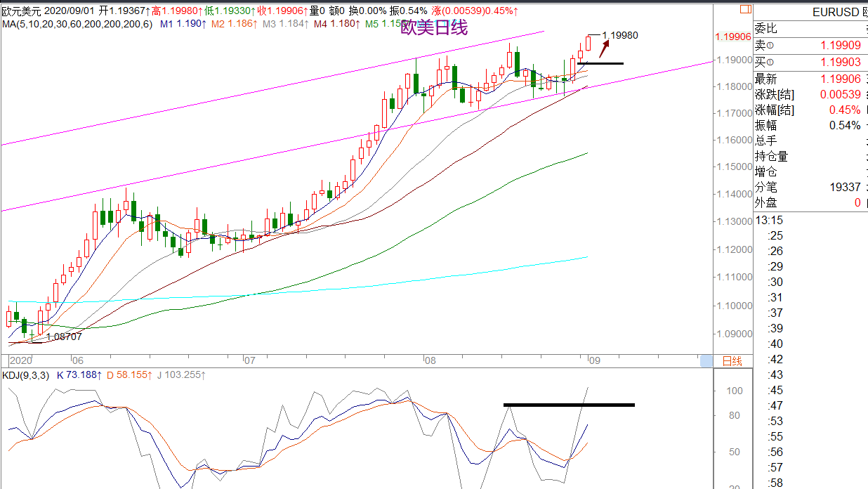Click the 分笔 row label
Image resolution: width=868 pixels, height=489 pixels.
[765, 188]
